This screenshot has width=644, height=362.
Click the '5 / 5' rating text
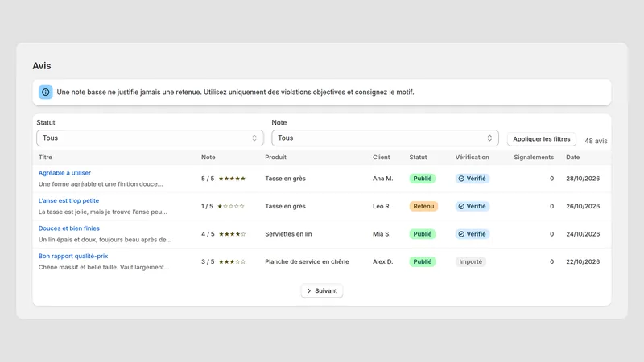pyautogui.click(x=208, y=179)
